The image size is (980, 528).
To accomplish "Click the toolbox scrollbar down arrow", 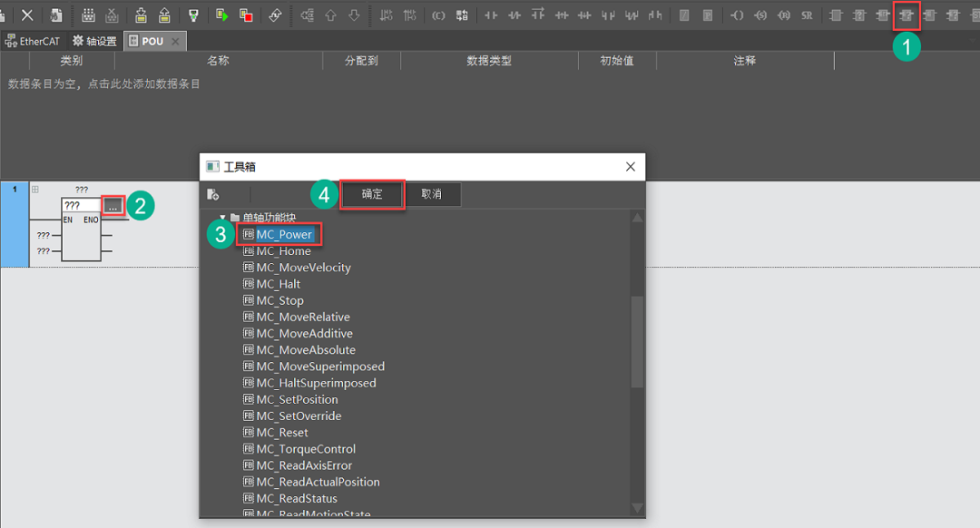I will point(637,507).
